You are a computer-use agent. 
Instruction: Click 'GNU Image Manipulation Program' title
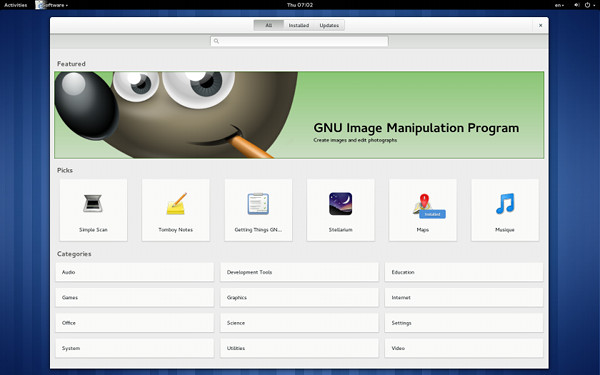[416, 128]
